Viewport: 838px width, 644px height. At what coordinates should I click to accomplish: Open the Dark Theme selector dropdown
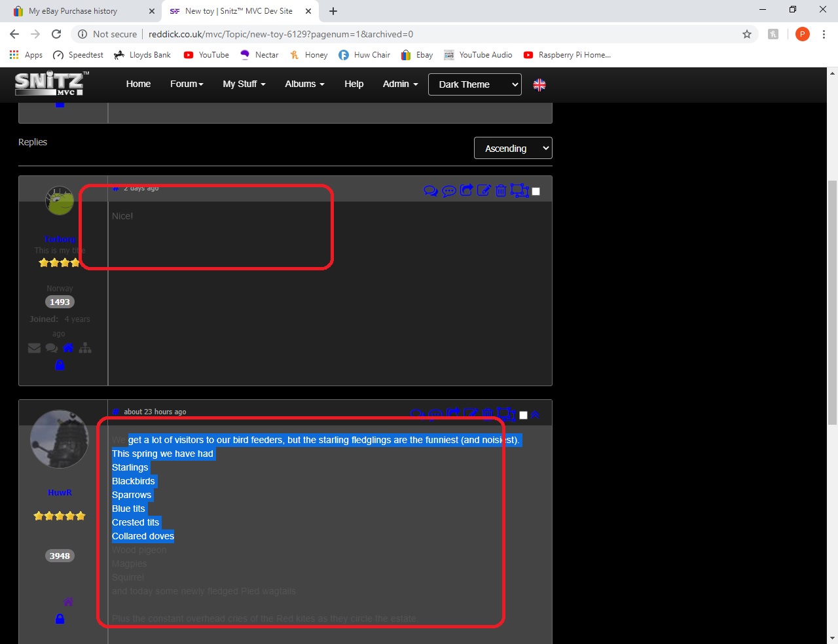[475, 84]
